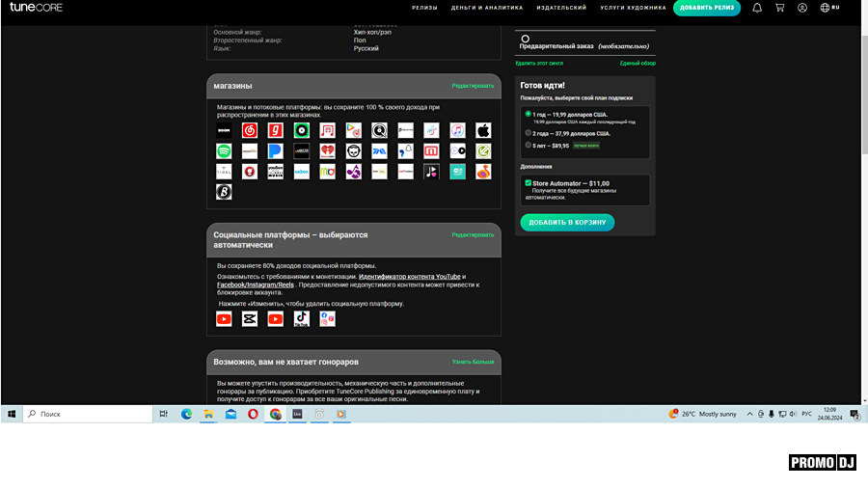Click the Spotify store icon
Image resolution: width=868 pixels, height=488 pixels.
[x=224, y=150]
